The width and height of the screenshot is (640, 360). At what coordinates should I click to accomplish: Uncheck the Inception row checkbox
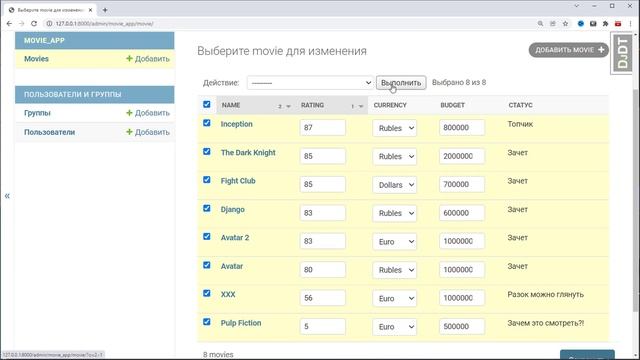point(207,123)
